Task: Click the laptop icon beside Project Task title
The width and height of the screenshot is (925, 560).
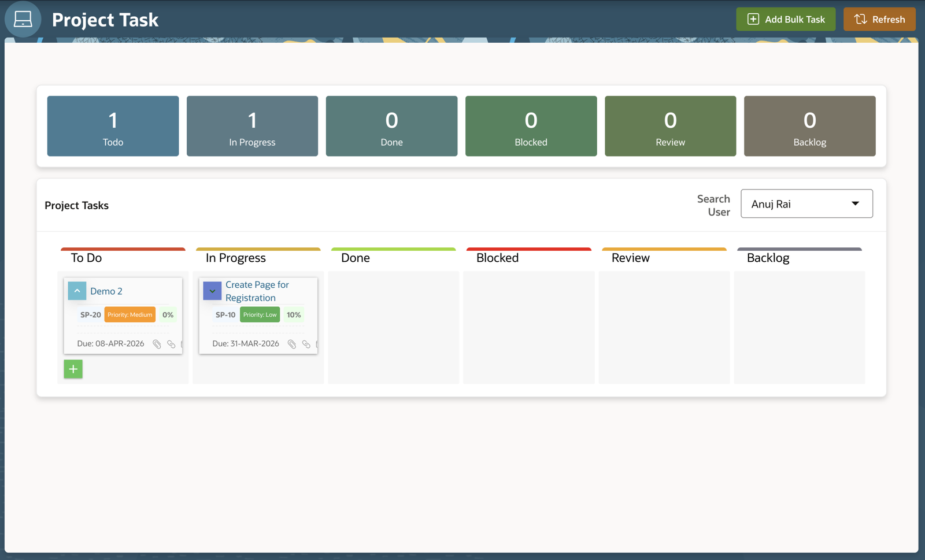Action: click(x=23, y=19)
